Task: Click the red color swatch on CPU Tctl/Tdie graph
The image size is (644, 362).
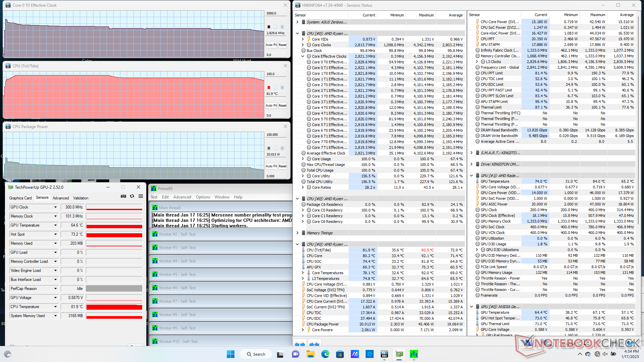Action: [x=269, y=87]
